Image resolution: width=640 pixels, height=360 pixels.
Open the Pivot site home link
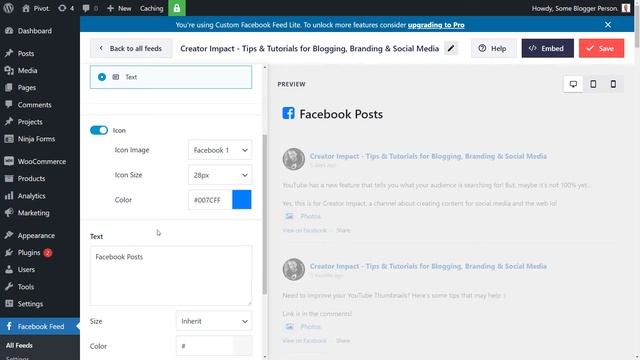pos(36,8)
